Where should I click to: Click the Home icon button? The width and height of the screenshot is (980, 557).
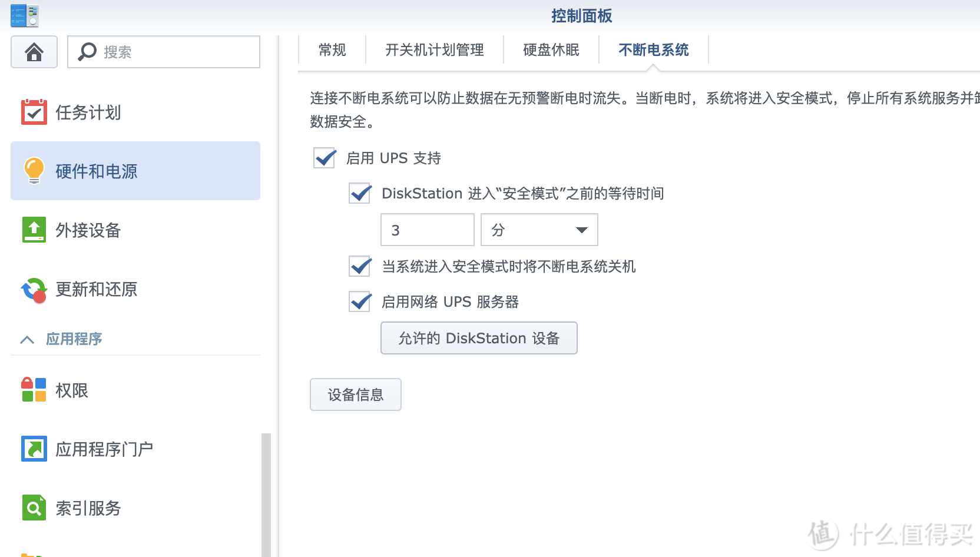34,52
